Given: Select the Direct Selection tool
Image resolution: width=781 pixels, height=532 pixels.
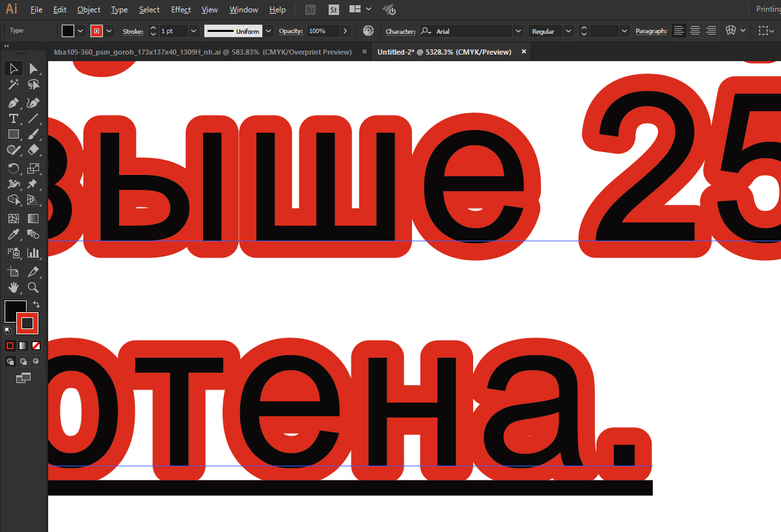Looking at the screenshot, I should [33, 68].
